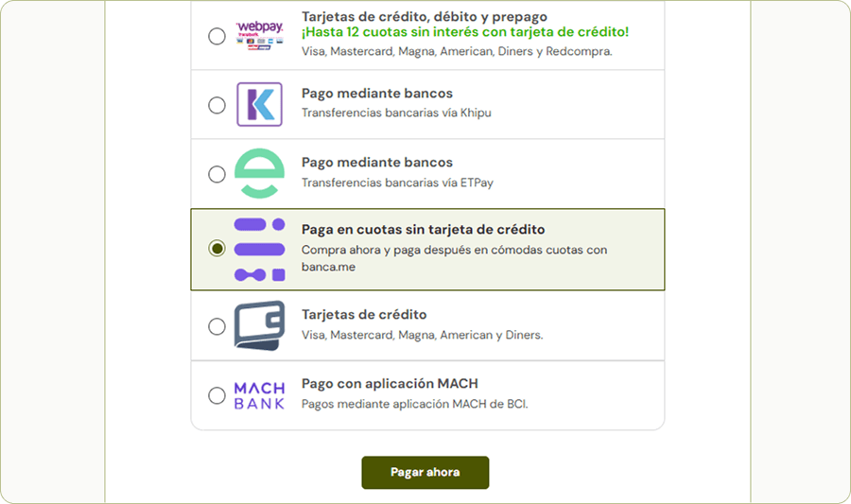
Task: Click "Pago con aplicación MACH" title
Action: tap(390, 384)
